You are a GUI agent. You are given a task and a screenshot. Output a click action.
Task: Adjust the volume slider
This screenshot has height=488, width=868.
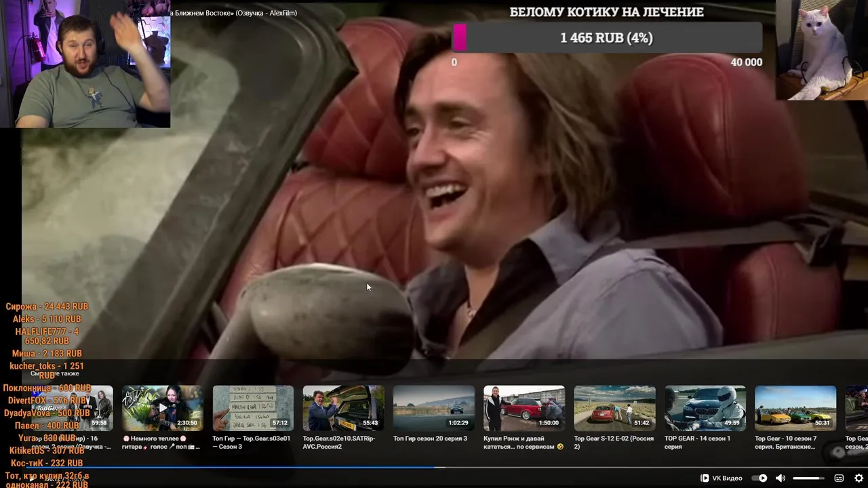pyautogui.click(x=808, y=478)
